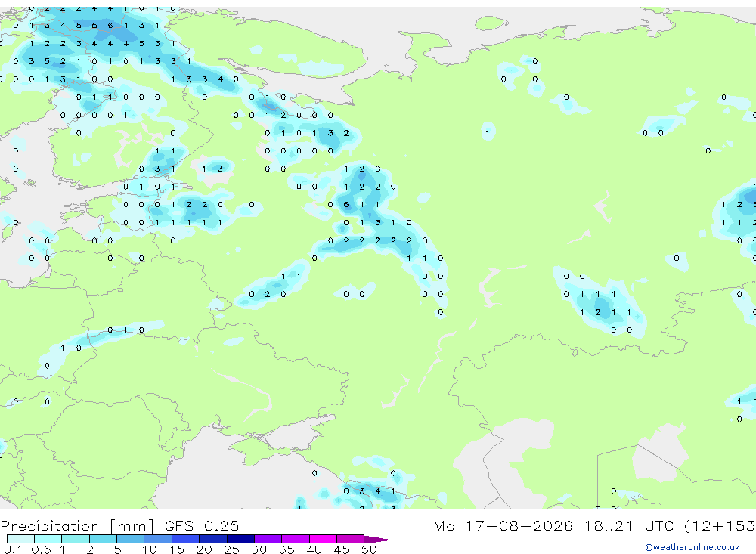The image size is (756, 554).
Task: Click the '18..21 UTC' time range text
Action: [631, 525]
